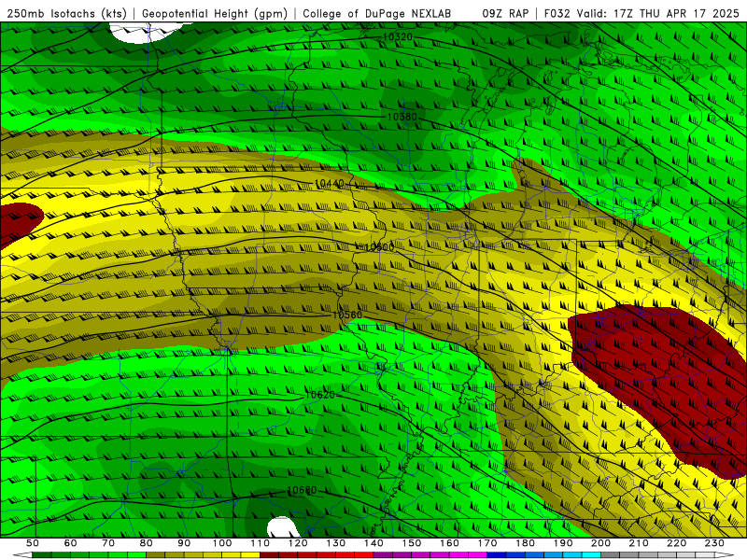Click the 80 value on the color scale
This screenshot has height=560, width=747.
point(146,543)
